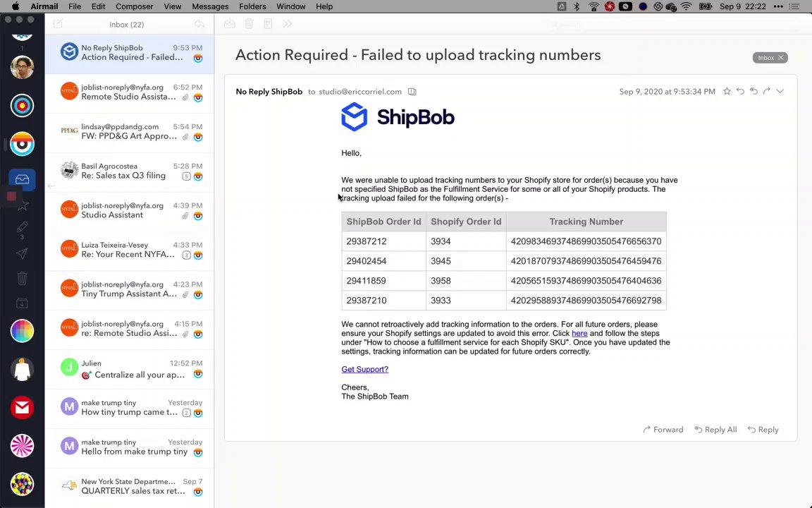Open the Messages menu
The height and width of the screenshot is (508, 812).
(x=210, y=6)
